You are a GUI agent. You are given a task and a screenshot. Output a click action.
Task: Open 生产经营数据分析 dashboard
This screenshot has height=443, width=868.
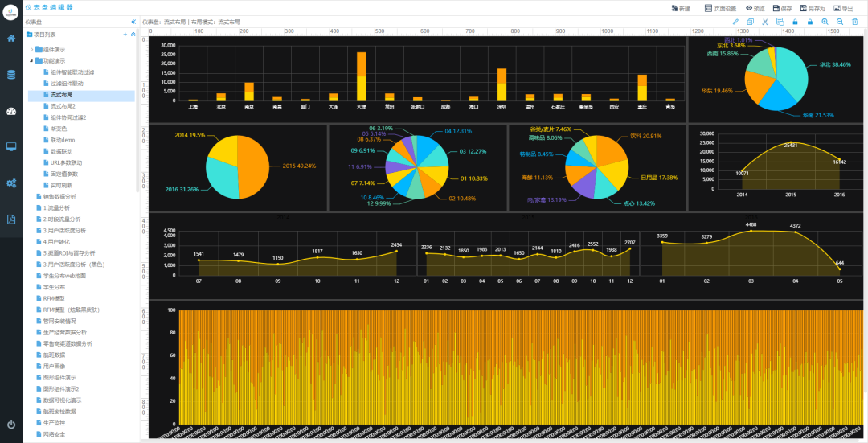click(x=65, y=332)
